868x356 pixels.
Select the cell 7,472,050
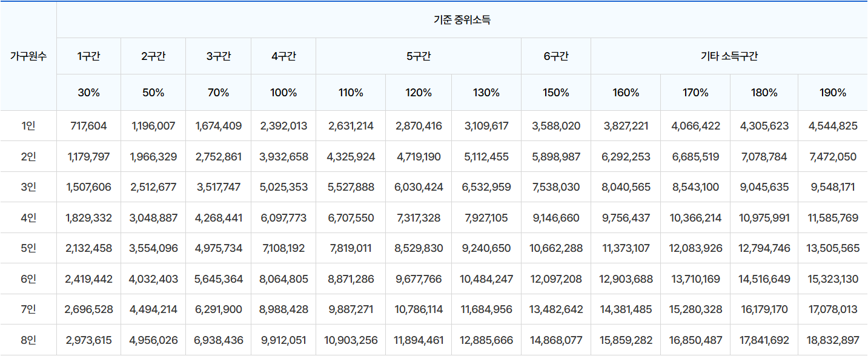(x=833, y=157)
